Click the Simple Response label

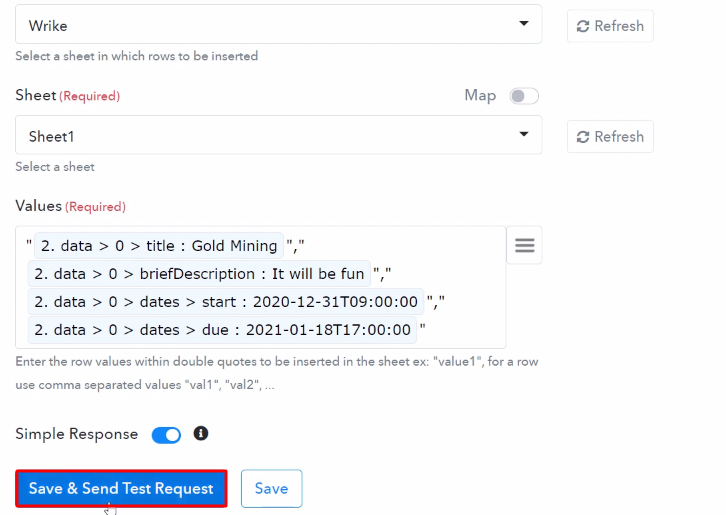point(76,434)
